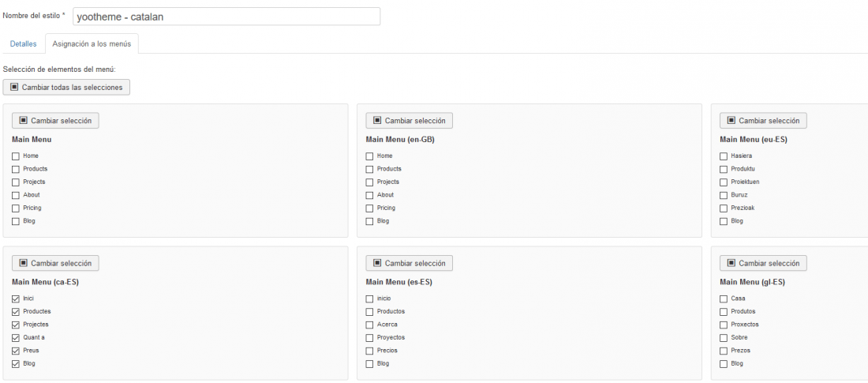Check Proyectos in the es-ES menu
868x383 pixels.
click(369, 337)
